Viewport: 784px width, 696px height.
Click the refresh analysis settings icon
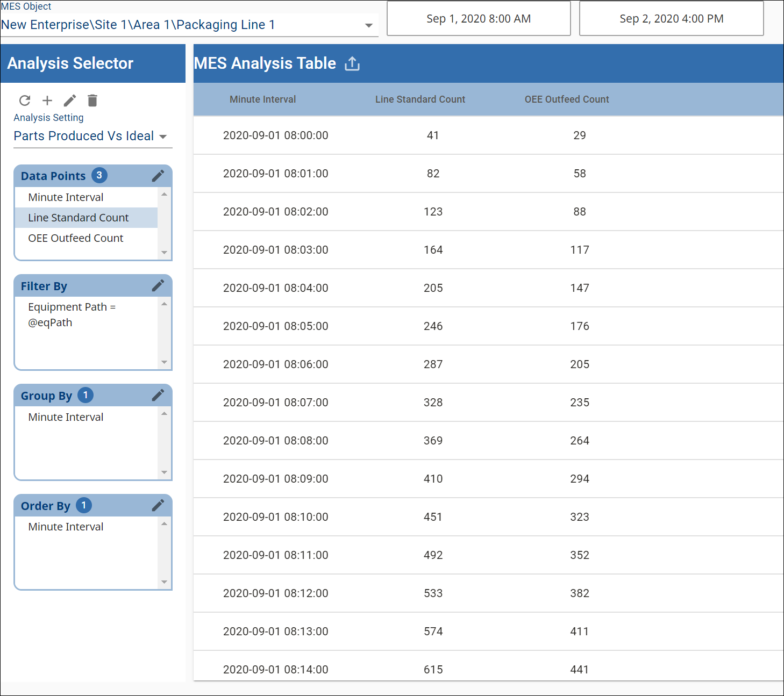(x=25, y=101)
